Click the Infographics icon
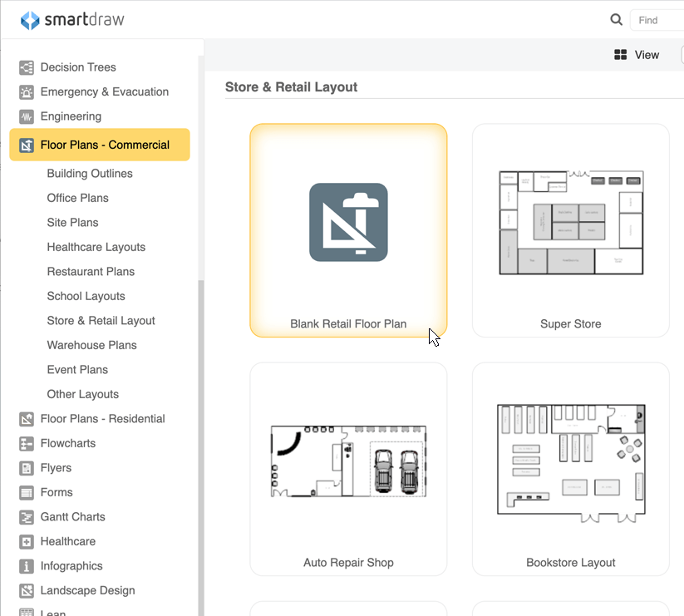The height and width of the screenshot is (616, 684). (x=27, y=566)
